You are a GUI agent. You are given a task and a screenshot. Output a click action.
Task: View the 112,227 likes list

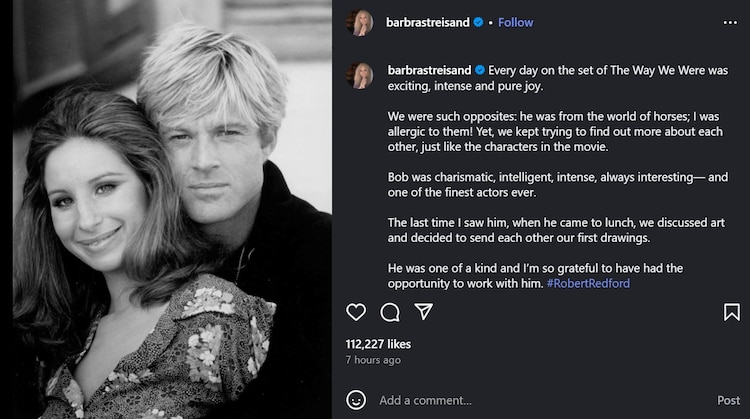pyautogui.click(x=380, y=343)
